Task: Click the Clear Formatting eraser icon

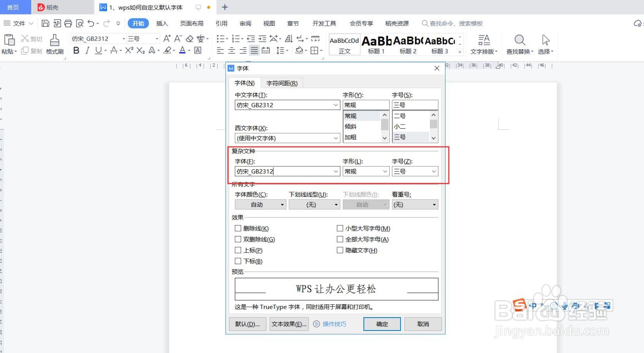Action: [x=190, y=39]
